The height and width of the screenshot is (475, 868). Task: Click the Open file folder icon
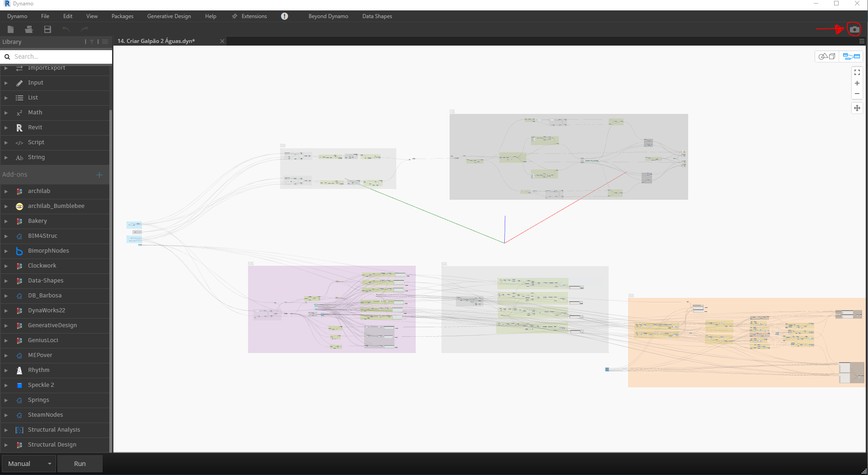(29, 29)
